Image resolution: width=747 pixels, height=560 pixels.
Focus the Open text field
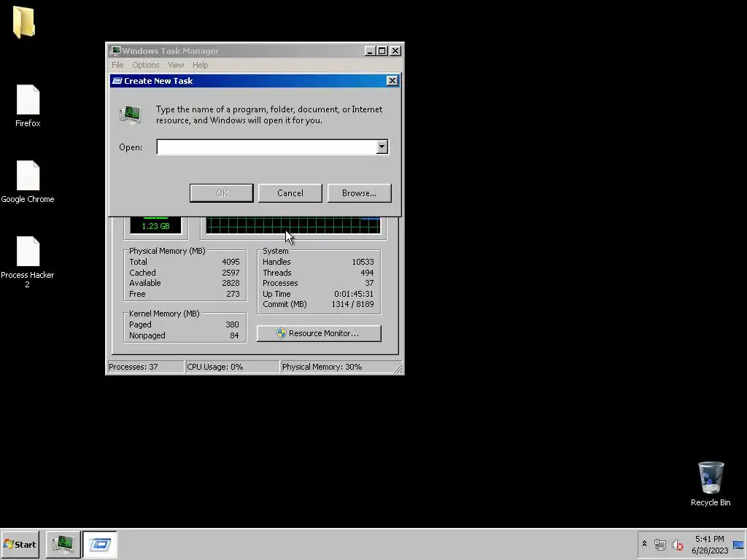267,147
